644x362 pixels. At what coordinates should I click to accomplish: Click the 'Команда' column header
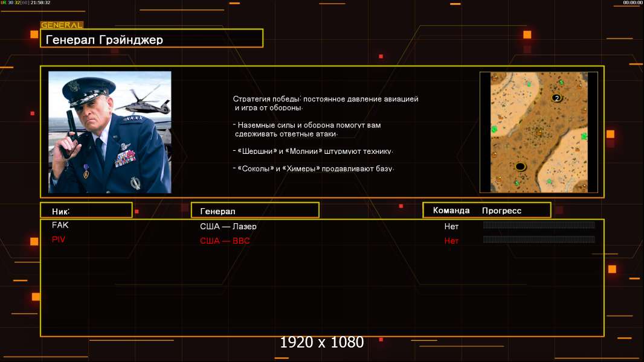(x=451, y=211)
